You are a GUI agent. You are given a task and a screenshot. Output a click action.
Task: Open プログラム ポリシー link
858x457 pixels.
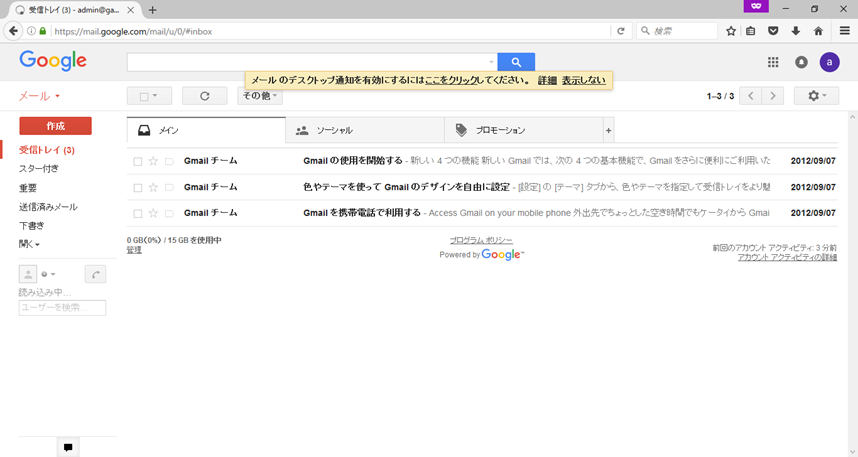click(x=481, y=240)
